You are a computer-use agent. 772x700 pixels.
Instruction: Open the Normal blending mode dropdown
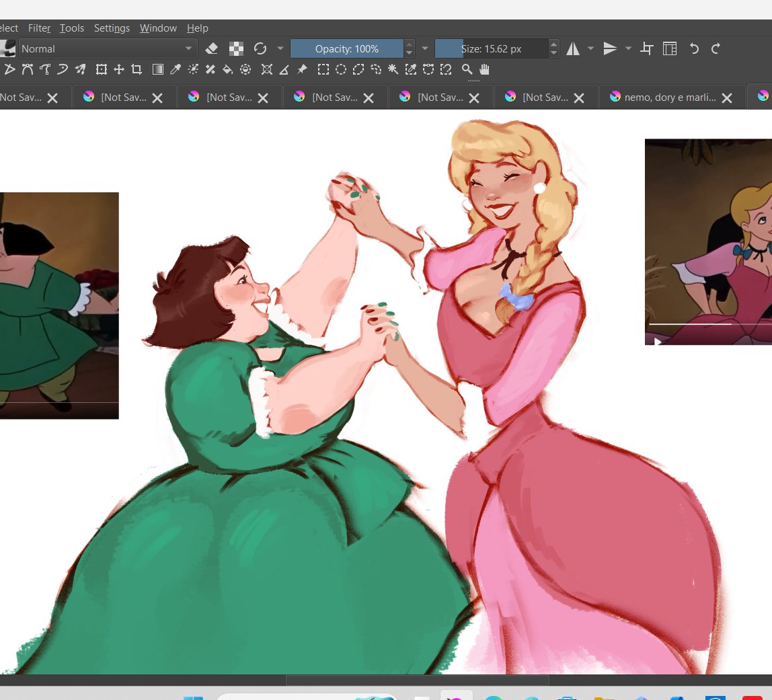point(108,48)
